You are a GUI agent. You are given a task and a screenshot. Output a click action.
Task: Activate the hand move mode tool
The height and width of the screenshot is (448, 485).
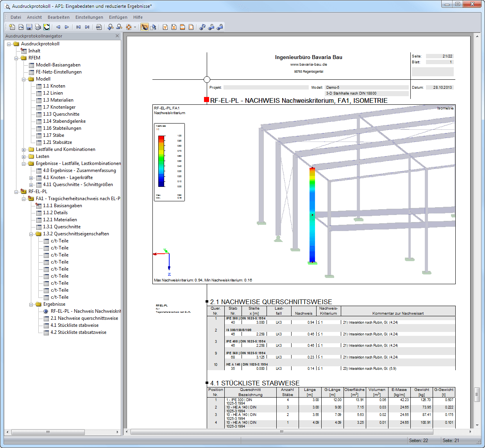[145, 27]
